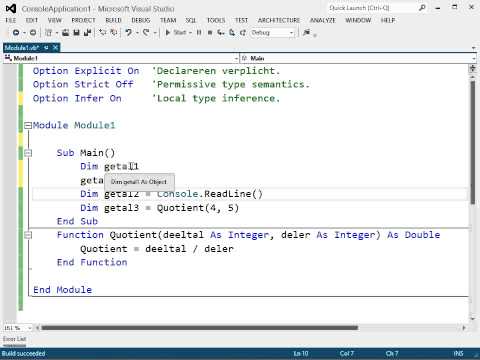Click the Step Into debug icon
Screen dimensions: 480x360
[221, 32]
